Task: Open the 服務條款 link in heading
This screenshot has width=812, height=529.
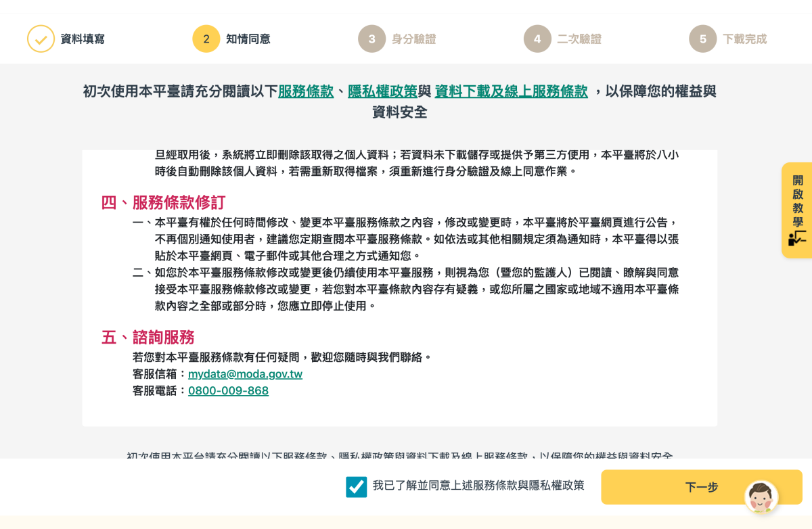Action: click(x=306, y=91)
